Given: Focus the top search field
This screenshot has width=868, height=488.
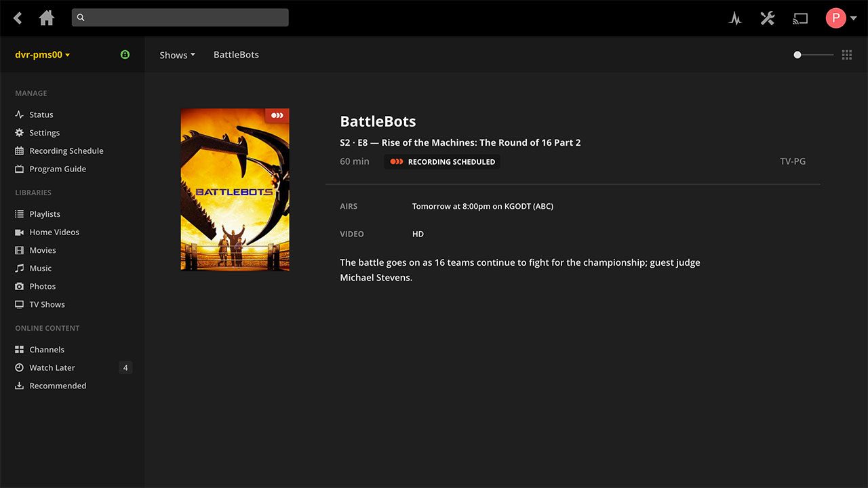Looking at the screenshot, I should [180, 18].
